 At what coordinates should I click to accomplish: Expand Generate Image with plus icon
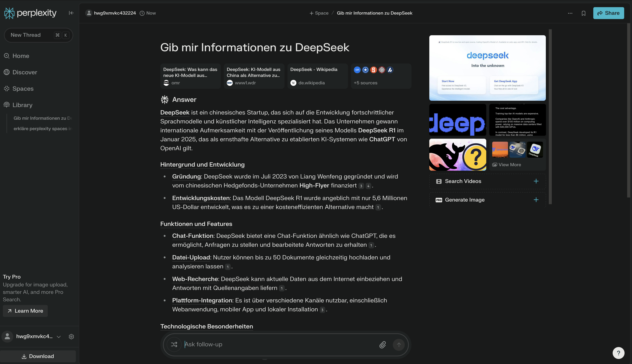[536, 200]
